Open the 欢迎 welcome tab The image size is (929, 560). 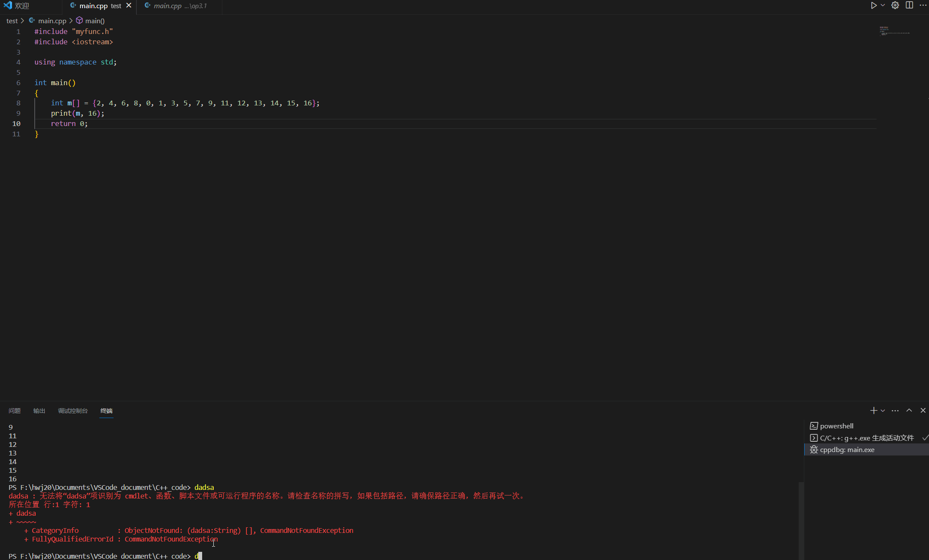tap(22, 6)
